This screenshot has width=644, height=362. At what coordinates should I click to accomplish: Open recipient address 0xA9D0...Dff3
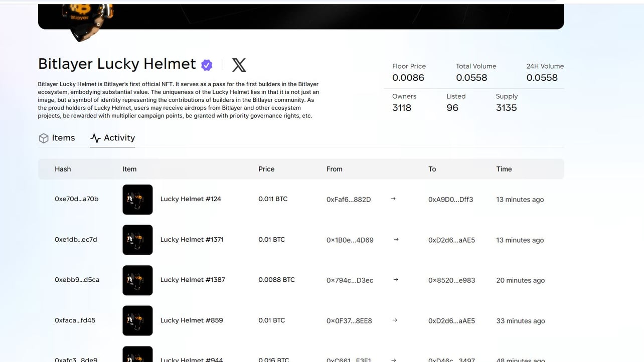coord(450,200)
